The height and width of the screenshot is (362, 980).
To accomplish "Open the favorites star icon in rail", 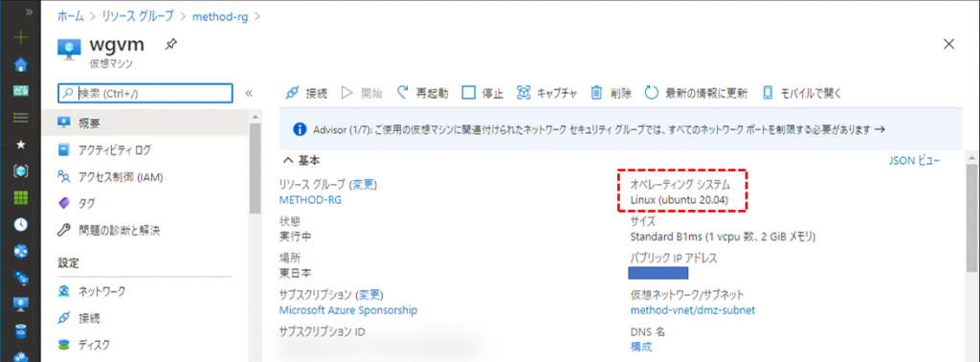I will point(21,145).
